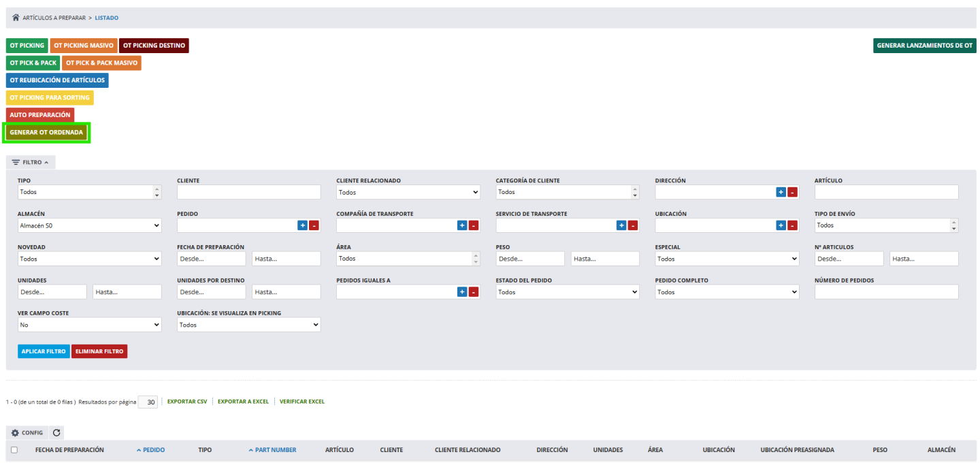This screenshot has height=463, width=980.
Task: Remove Servicio de Transporte with minus icon
Action: (x=632, y=225)
